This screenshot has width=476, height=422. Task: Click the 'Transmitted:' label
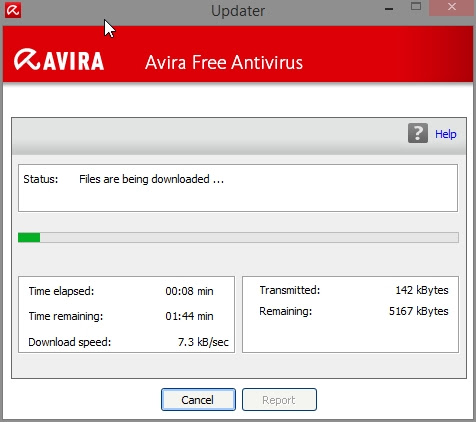290,290
